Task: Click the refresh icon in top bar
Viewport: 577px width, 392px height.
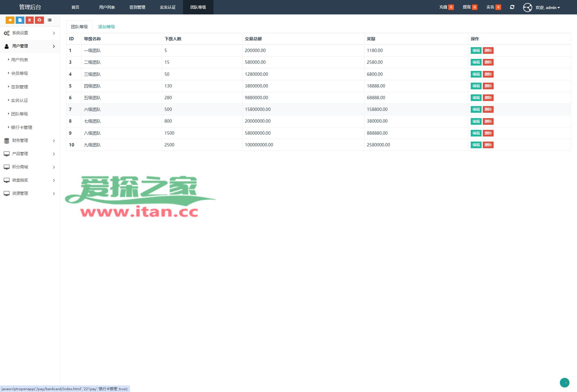Action: (x=512, y=7)
